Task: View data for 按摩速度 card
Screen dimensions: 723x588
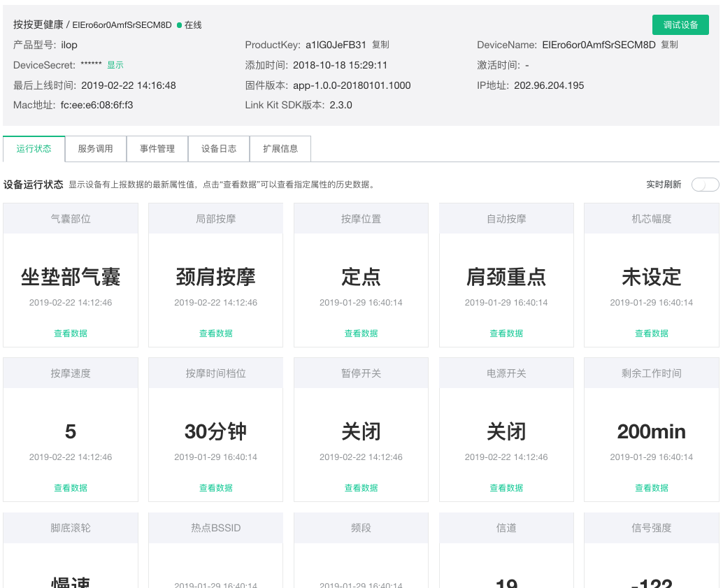Action: pos(71,488)
